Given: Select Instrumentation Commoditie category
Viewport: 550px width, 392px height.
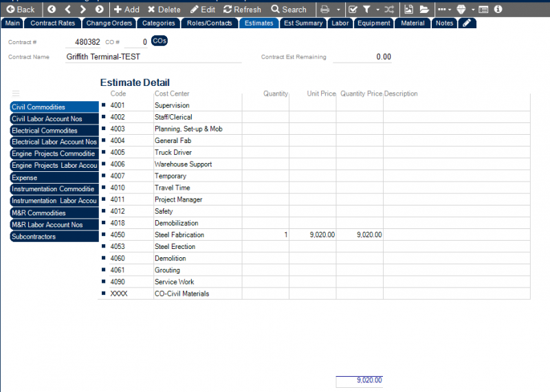Looking at the screenshot, I should coord(54,189).
